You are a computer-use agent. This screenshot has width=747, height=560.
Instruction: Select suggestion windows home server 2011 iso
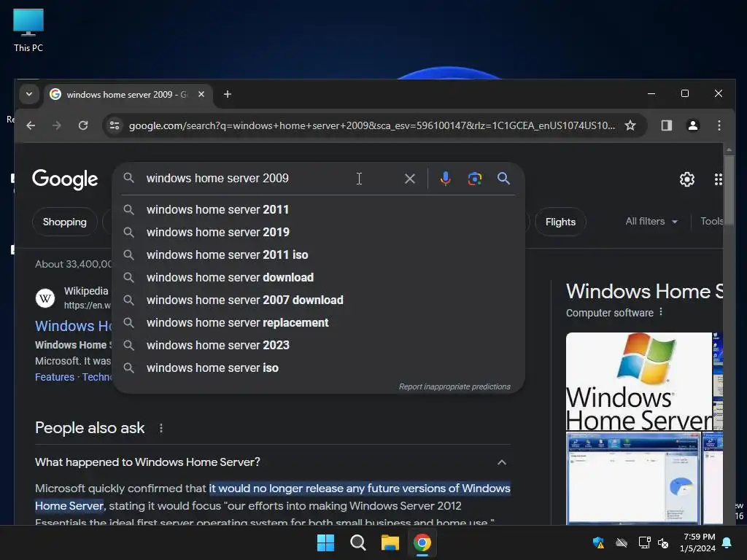click(x=318, y=254)
